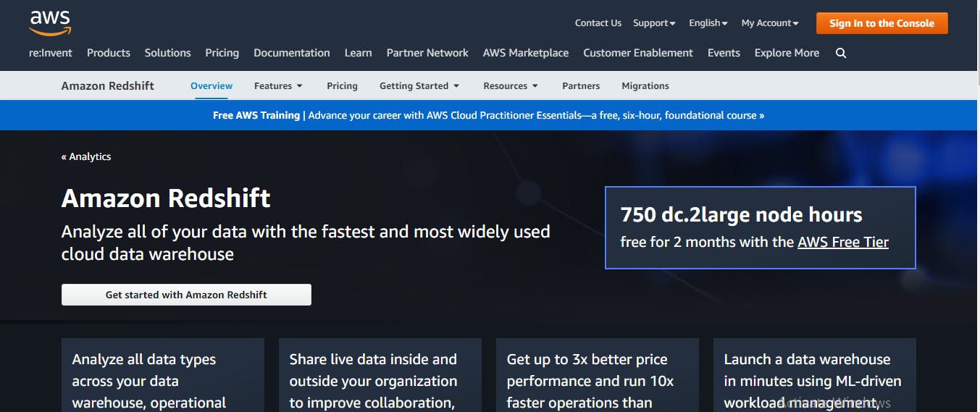Viewport: 980px width, 412px height.
Task: Open the search magnifier icon
Action: [841, 53]
